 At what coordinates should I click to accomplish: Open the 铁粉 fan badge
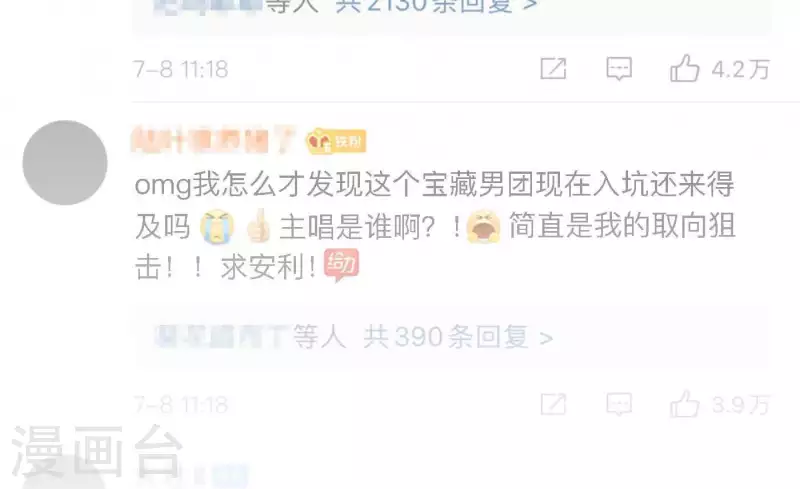336,141
